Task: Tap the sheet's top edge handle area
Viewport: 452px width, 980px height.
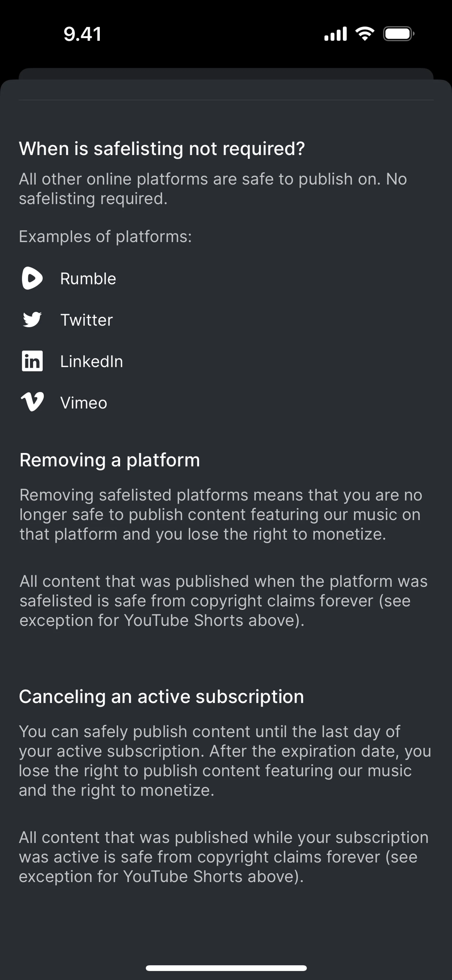Action: 226,74
